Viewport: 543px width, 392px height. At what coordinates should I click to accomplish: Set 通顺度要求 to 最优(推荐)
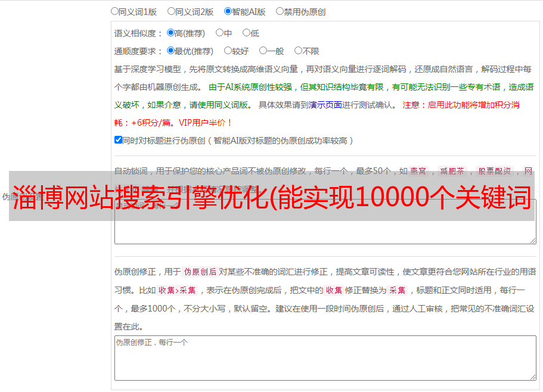tap(170, 51)
